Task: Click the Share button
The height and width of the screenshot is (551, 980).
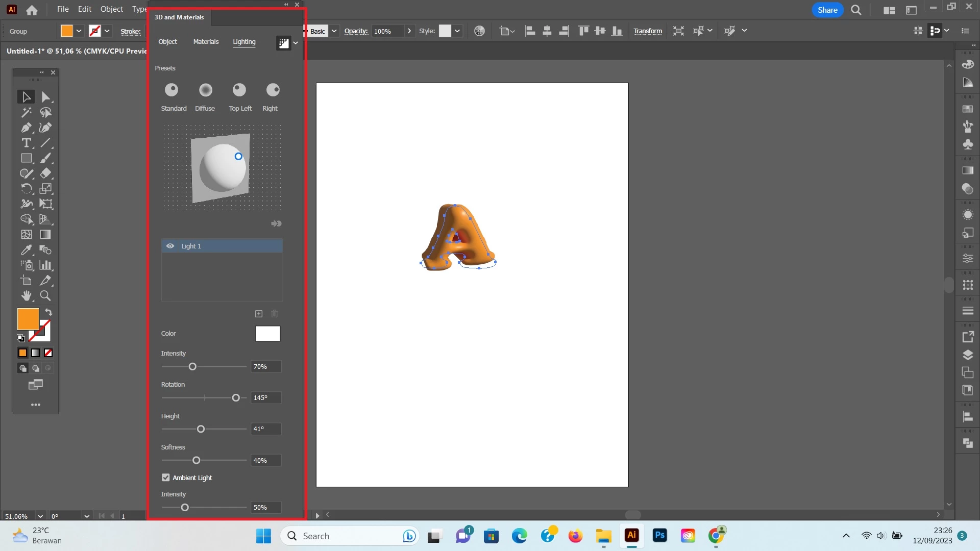Action: 827,10
